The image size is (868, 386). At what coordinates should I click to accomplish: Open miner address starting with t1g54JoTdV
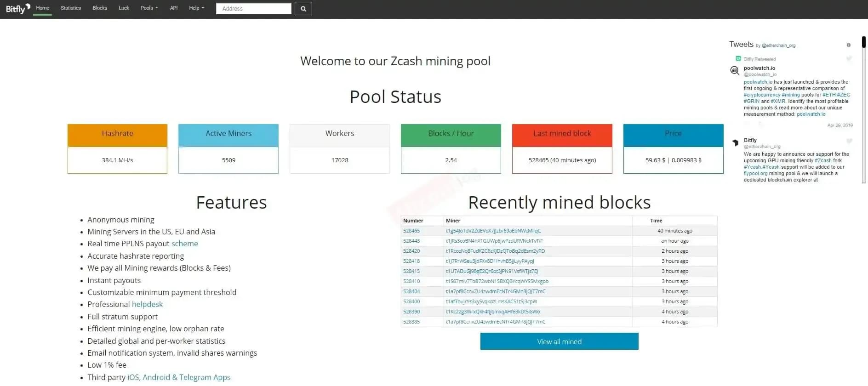(x=493, y=231)
